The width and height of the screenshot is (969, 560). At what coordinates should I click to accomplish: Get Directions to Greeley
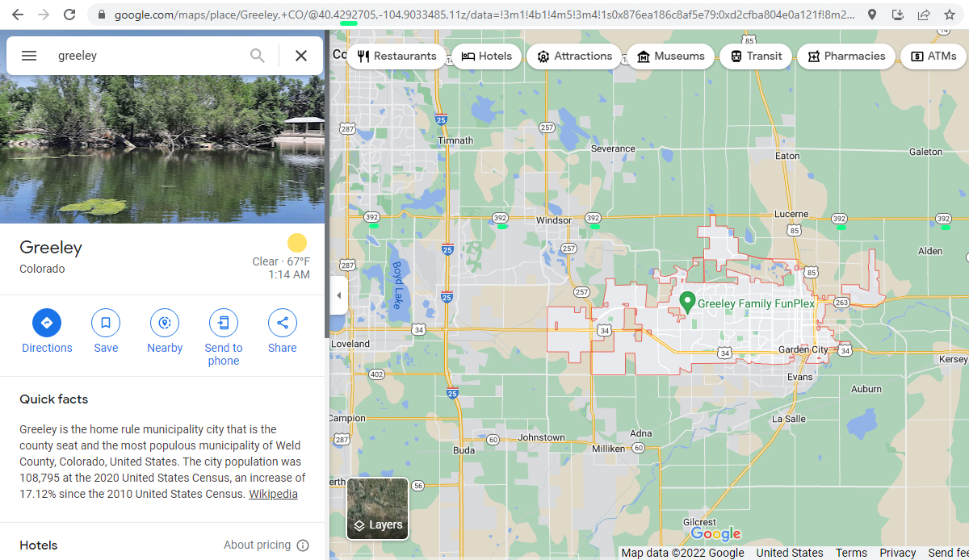47,324
